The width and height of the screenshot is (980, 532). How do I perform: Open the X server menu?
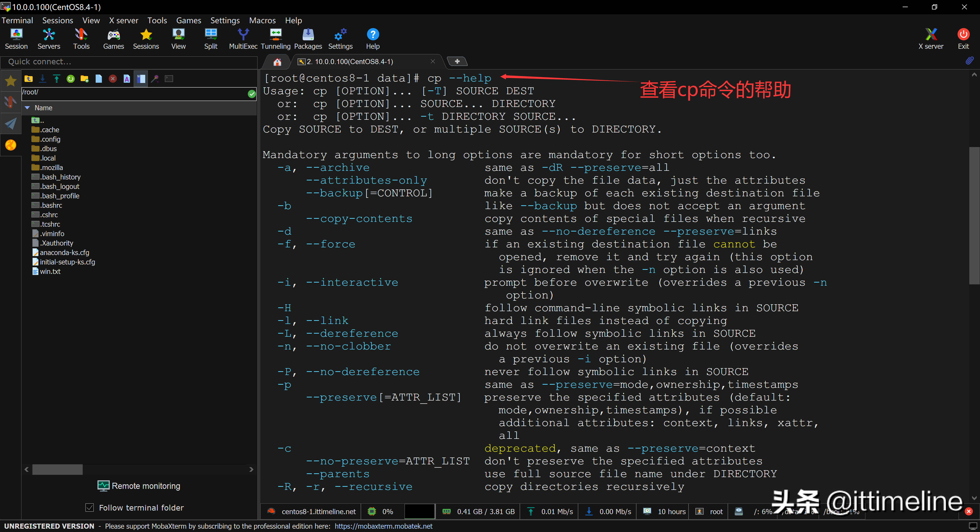pyautogui.click(x=124, y=20)
